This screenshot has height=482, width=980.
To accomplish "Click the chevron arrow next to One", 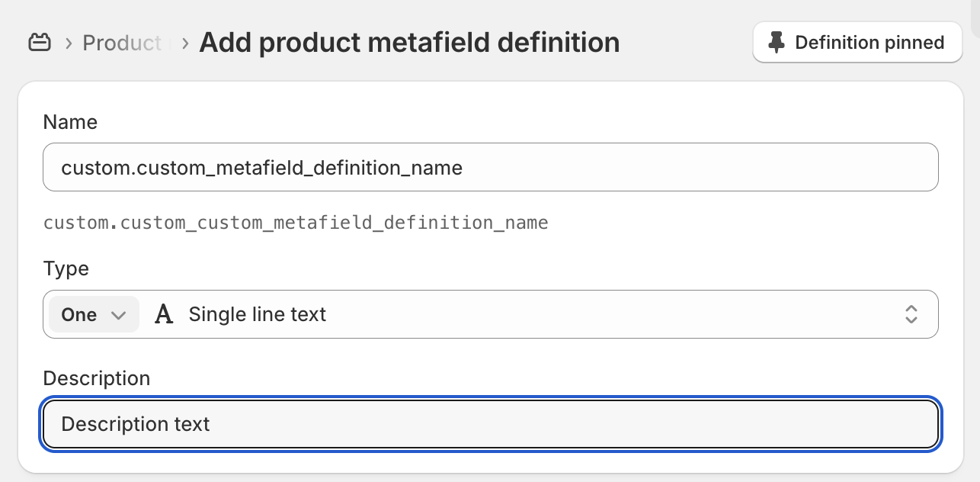I will click(118, 315).
